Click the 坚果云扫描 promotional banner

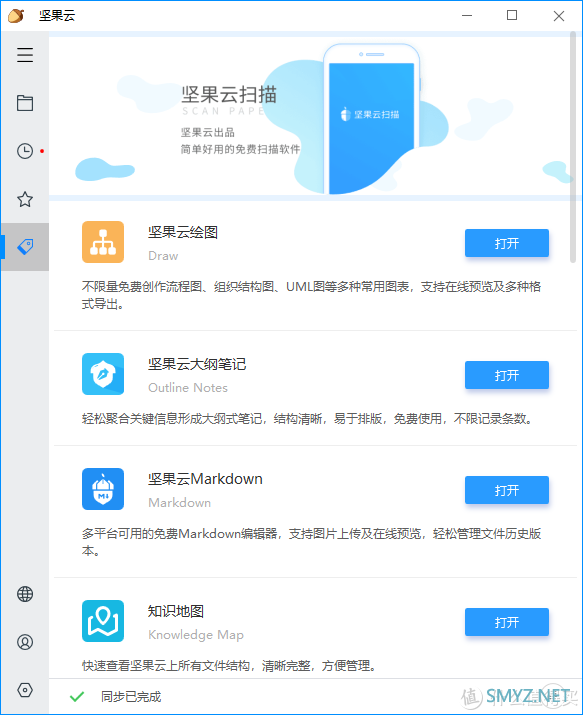tap(309, 116)
